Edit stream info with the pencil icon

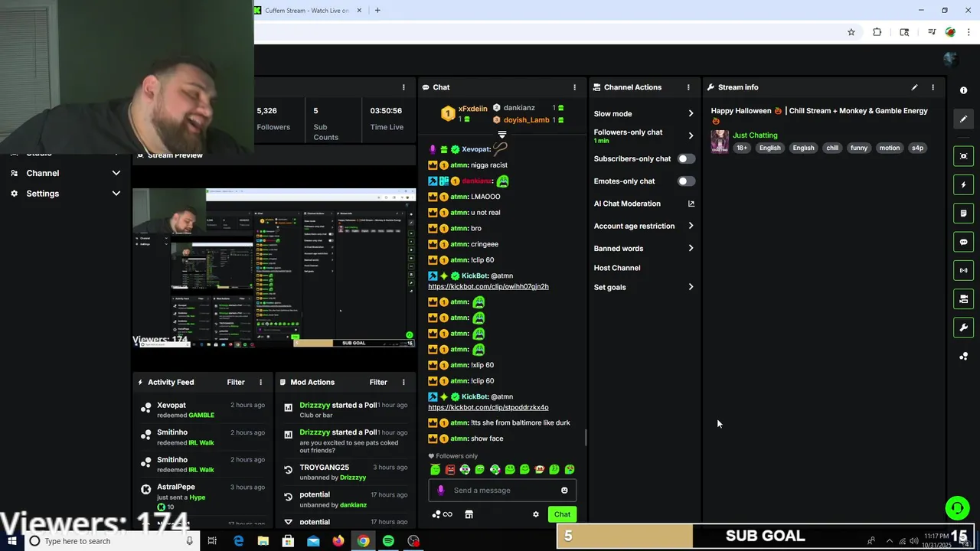[x=914, y=87]
